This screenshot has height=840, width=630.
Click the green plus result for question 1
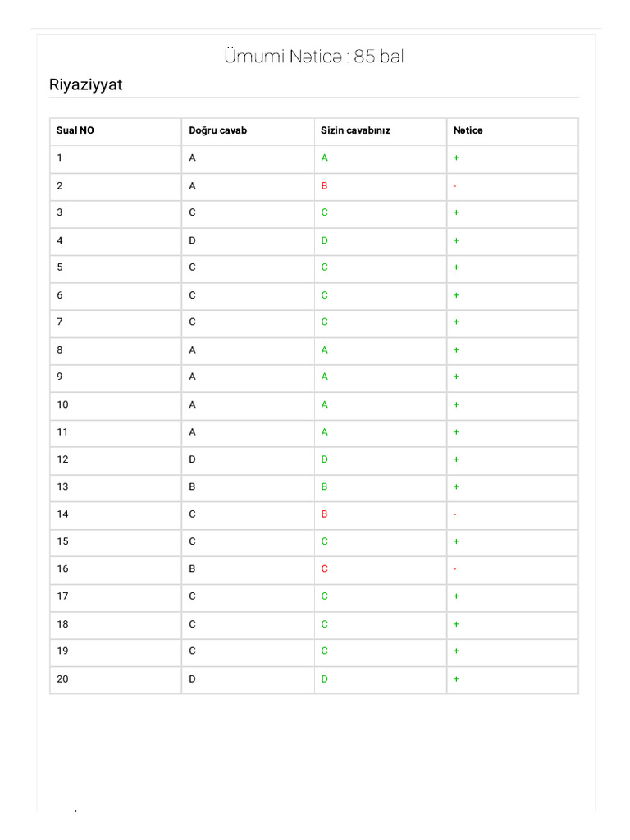(456, 157)
